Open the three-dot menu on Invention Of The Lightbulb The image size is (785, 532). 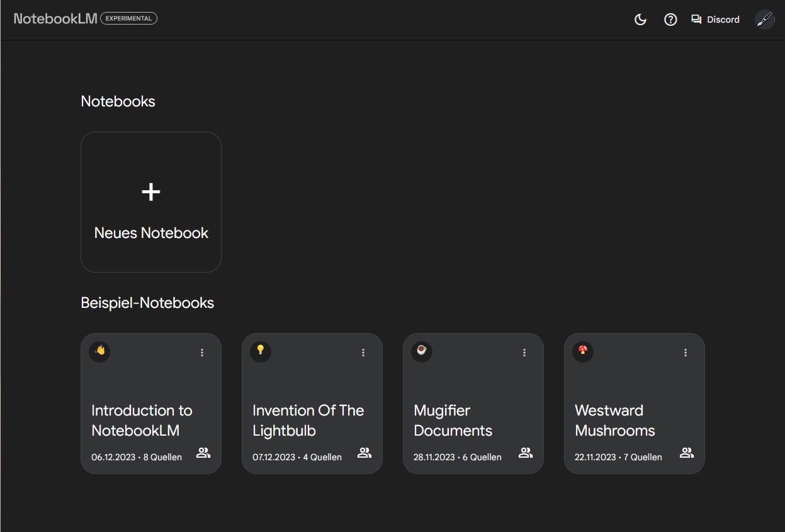tap(363, 353)
